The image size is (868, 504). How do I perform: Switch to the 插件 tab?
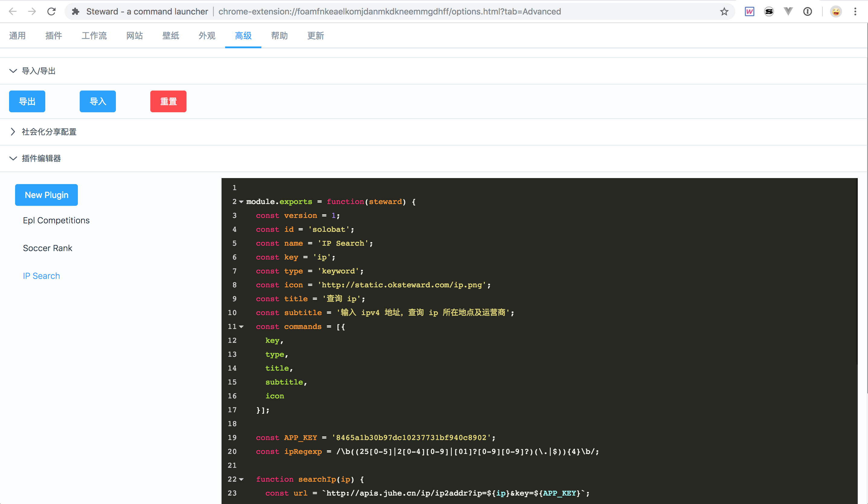[53, 36]
